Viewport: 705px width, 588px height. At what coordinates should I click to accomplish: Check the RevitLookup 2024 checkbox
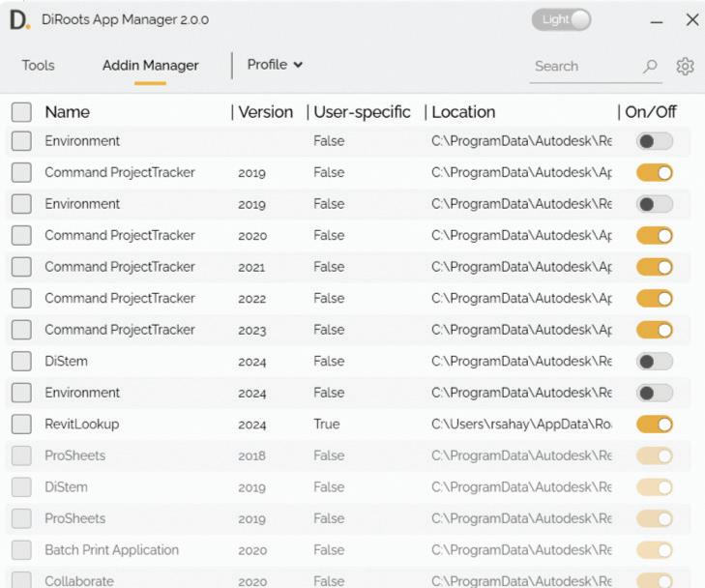click(x=21, y=425)
